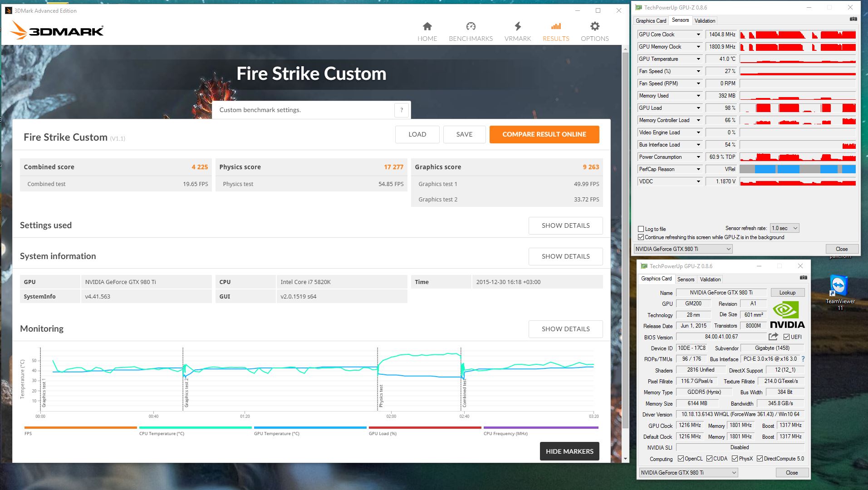Toggle the UEFI checkbox
Viewport: 868px width, 490px height.
pyautogui.click(x=786, y=337)
